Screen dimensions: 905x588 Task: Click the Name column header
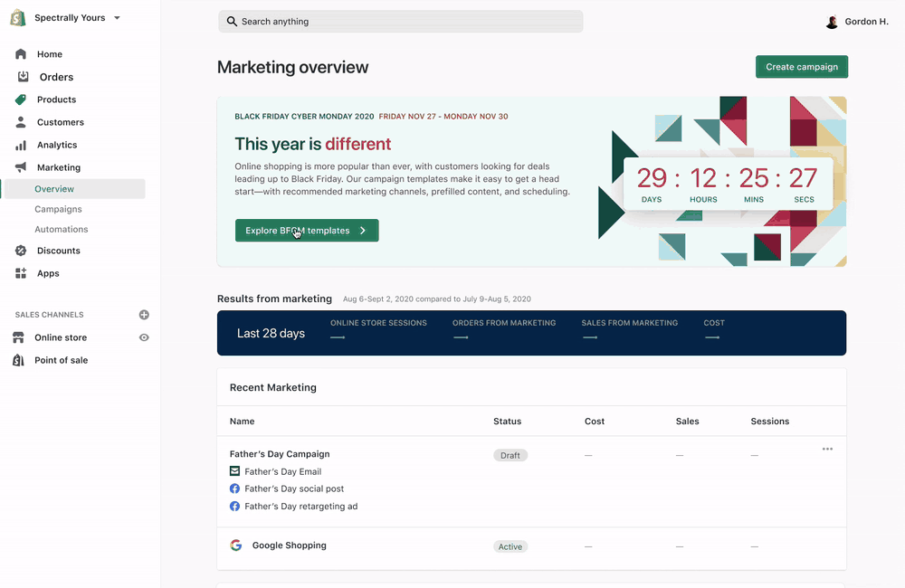pos(242,422)
